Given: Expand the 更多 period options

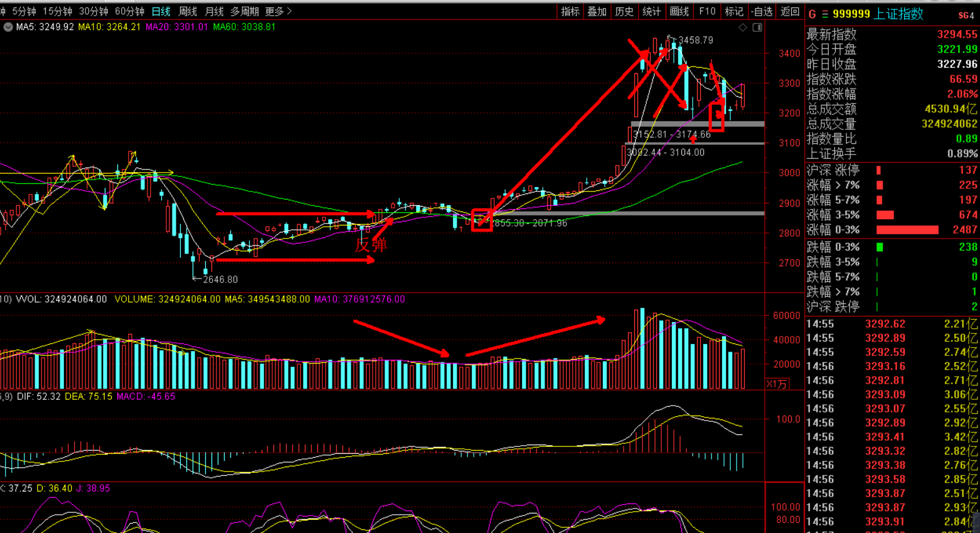Looking at the screenshot, I should pos(278,11).
